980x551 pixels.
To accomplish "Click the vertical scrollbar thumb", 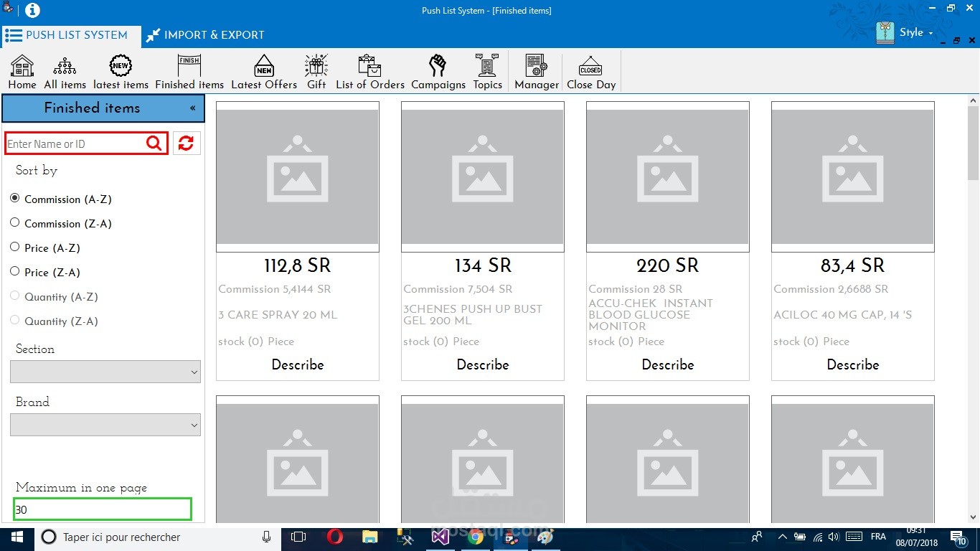I will coord(974,143).
